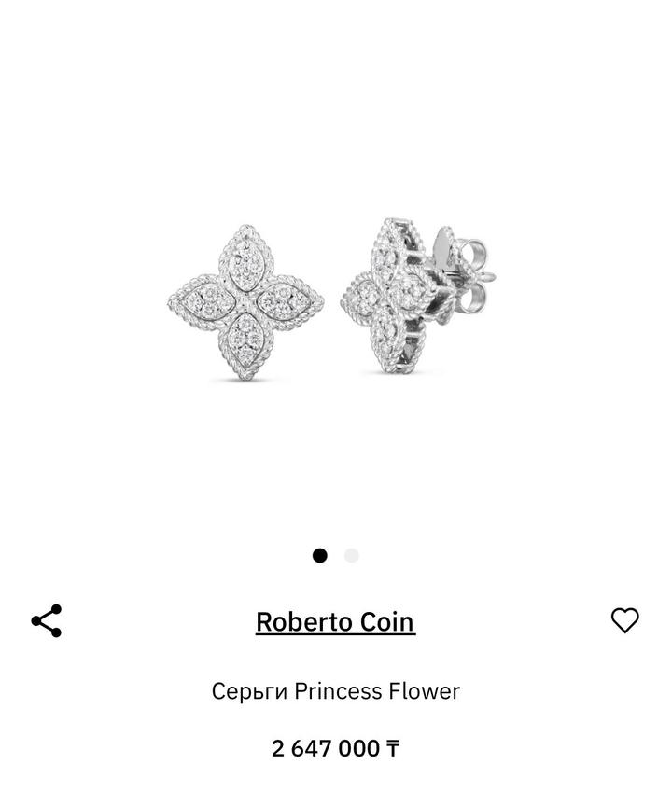The image size is (672, 792).
Task: Open the side-view earring with clasp
Action: [x=417, y=296]
